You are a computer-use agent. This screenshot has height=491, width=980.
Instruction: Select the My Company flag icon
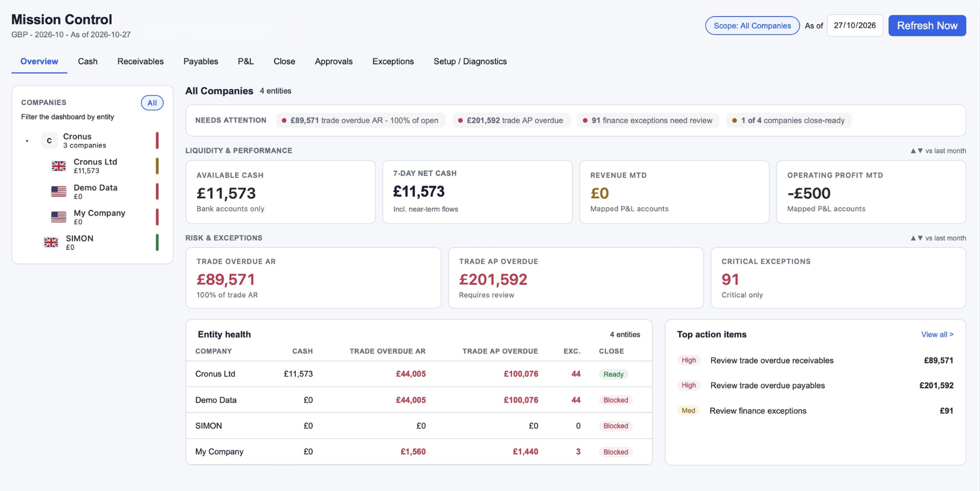point(58,217)
